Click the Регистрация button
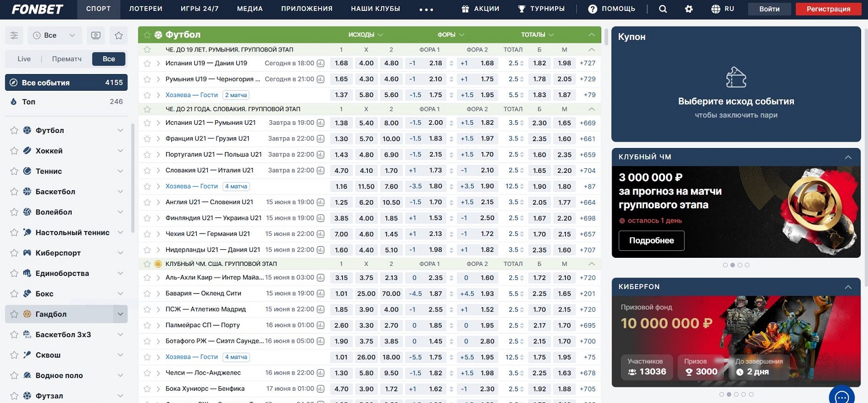Screen dimensions: 868x403 click(828, 9)
